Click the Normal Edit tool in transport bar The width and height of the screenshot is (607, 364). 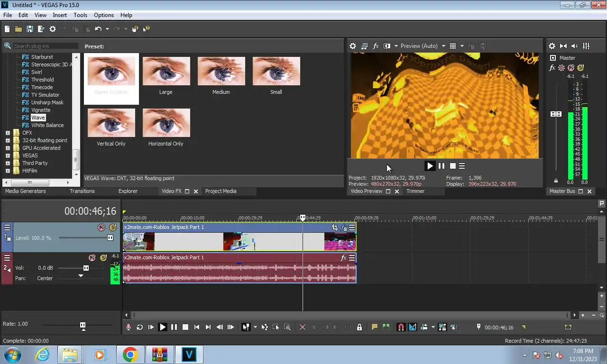point(246,327)
